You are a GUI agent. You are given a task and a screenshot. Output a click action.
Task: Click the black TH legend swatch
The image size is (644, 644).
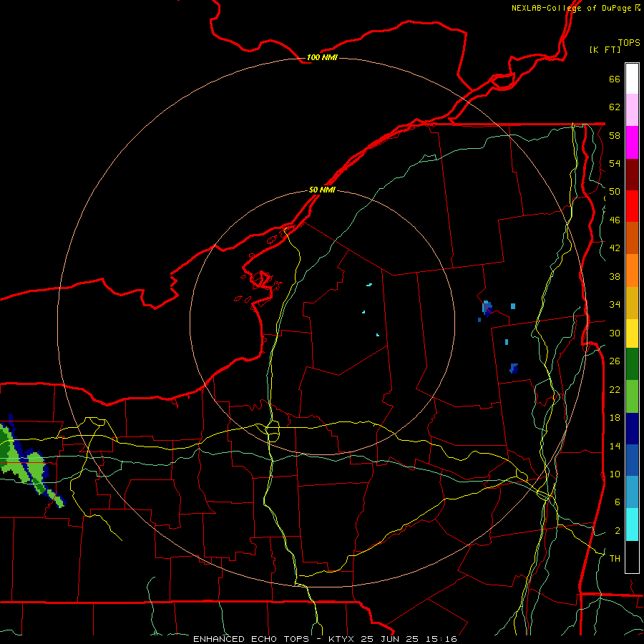coord(632,557)
